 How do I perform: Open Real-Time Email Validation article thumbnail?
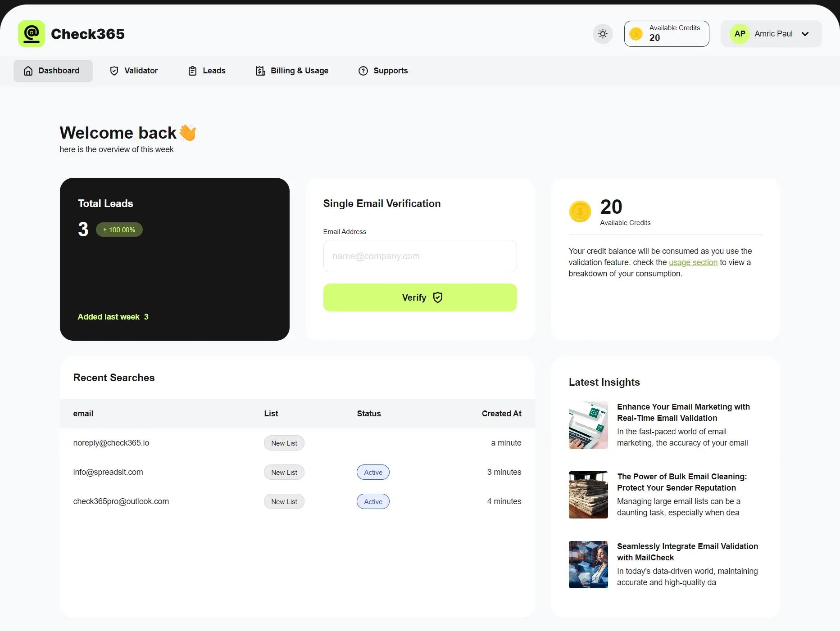[588, 425]
